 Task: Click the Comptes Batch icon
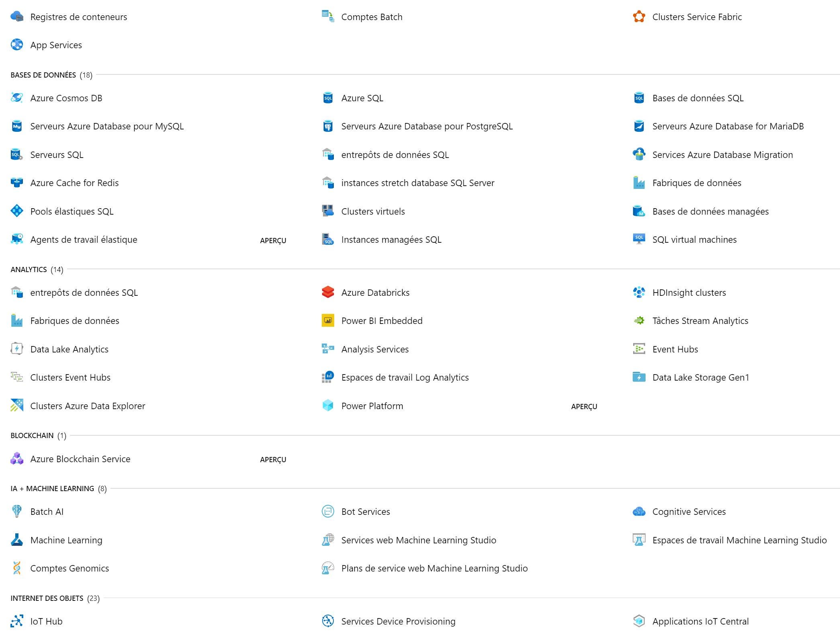click(328, 17)
